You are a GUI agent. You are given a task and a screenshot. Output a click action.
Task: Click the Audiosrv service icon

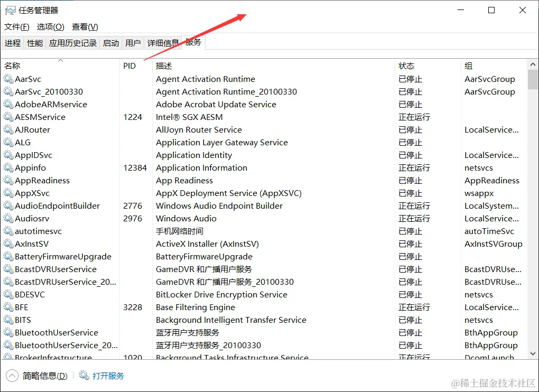pyautogui.click(x=8, y=219)
